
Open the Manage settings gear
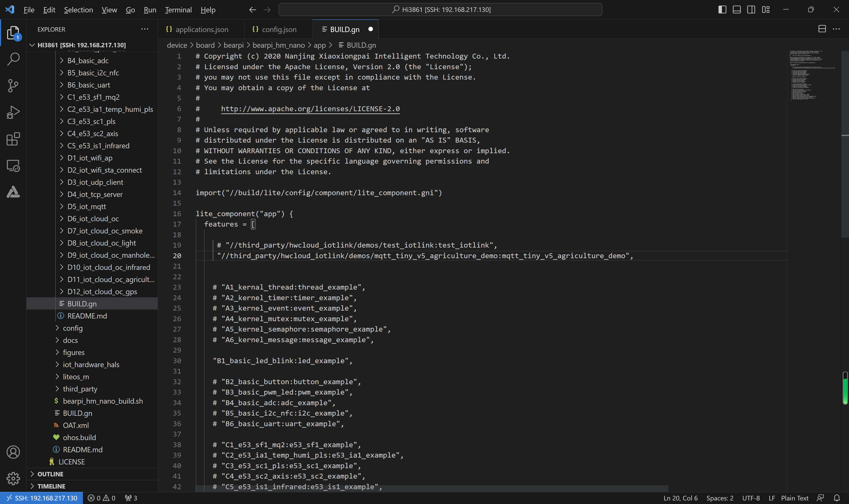13,479
